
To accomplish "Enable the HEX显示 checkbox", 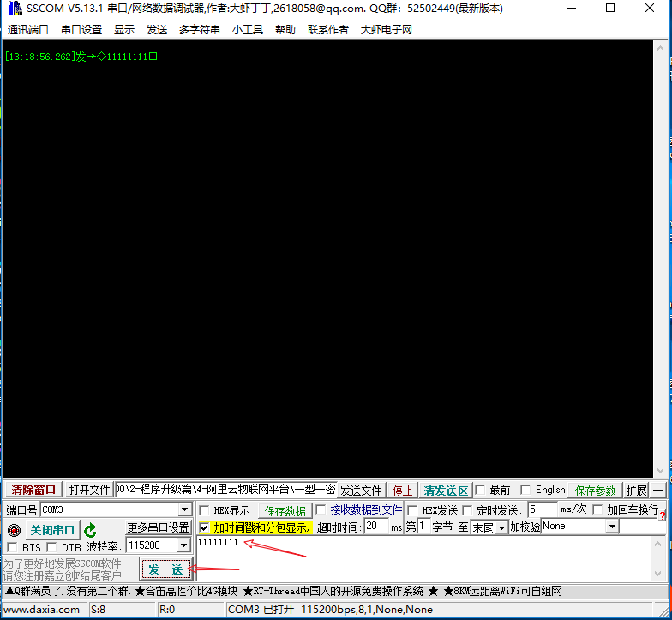I will click(204, 510).
